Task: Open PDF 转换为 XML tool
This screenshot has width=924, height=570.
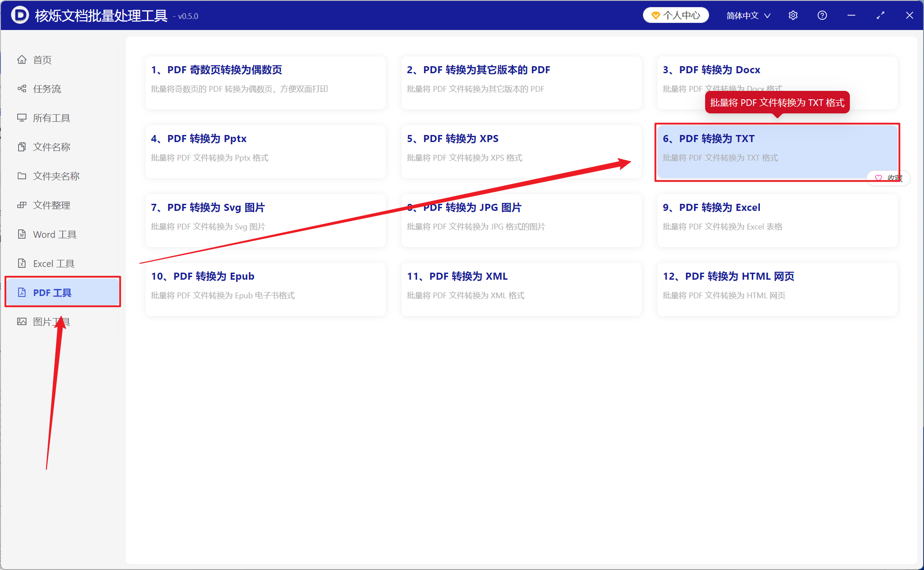Action: click(x=521, y=289)
